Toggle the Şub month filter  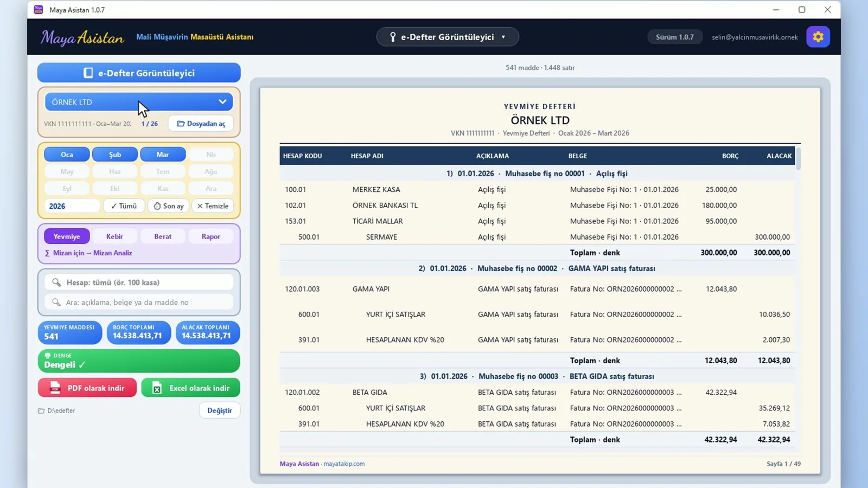point(115,155)
